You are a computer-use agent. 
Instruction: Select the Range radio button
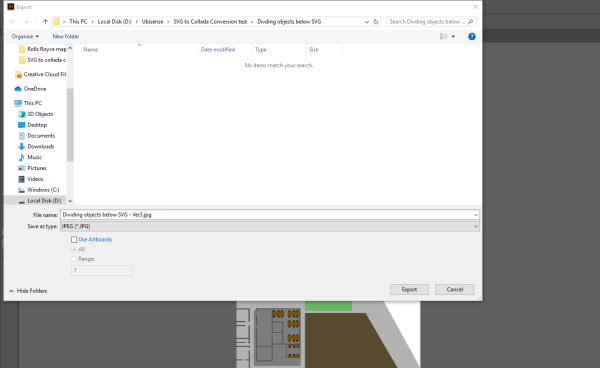pyautogui.click(x=74, y=259)
